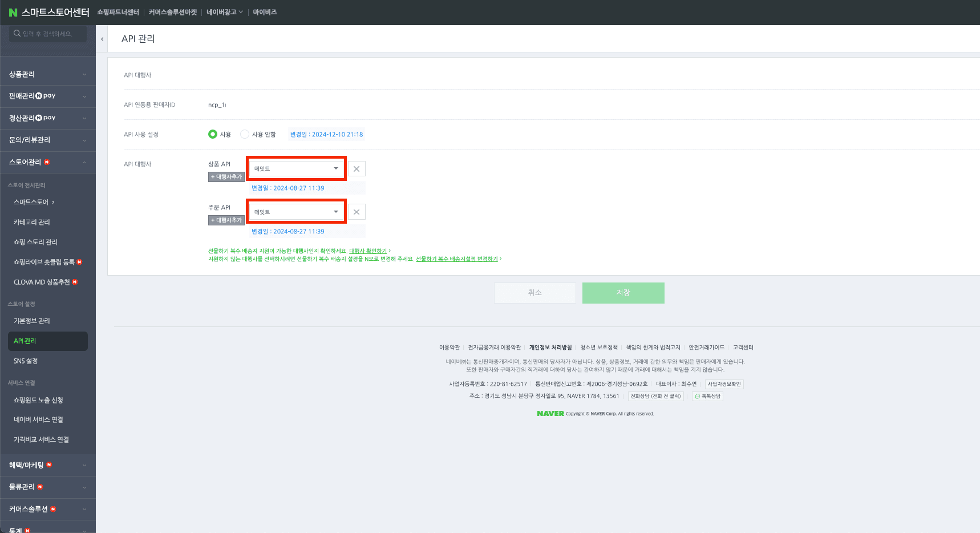Image resolution: width=980 pixels, height=533 pixels.
Task: Open 개인정보 처리방침 footer link
Action: pos(550,348)
